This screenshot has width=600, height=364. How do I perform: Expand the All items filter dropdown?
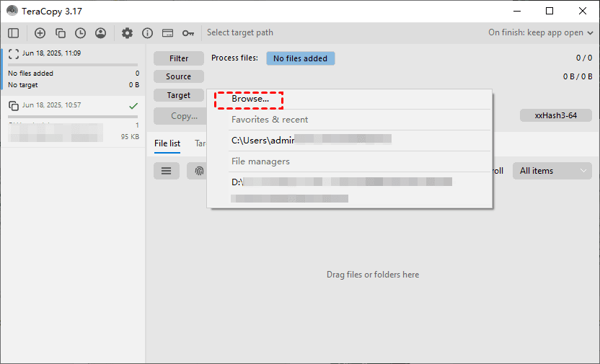pyautogui.click(x=552, y=171)
